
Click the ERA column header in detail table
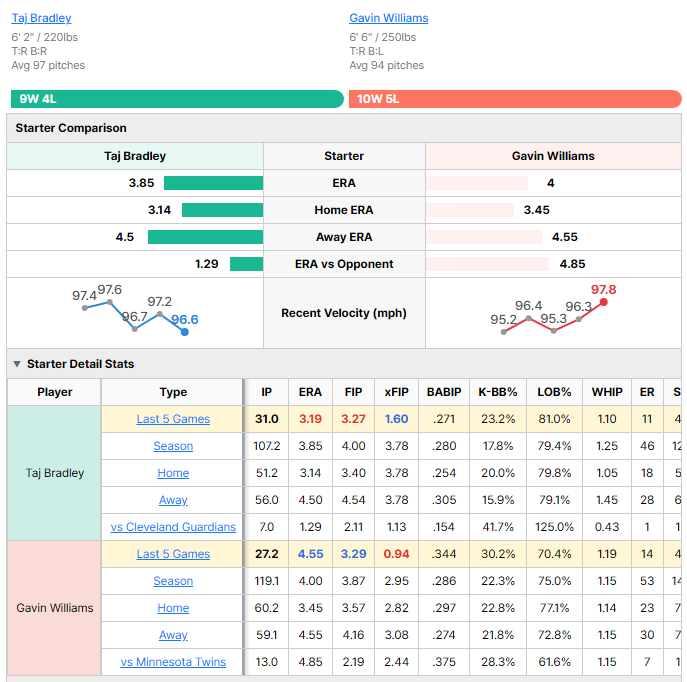(x=310, y=392)
